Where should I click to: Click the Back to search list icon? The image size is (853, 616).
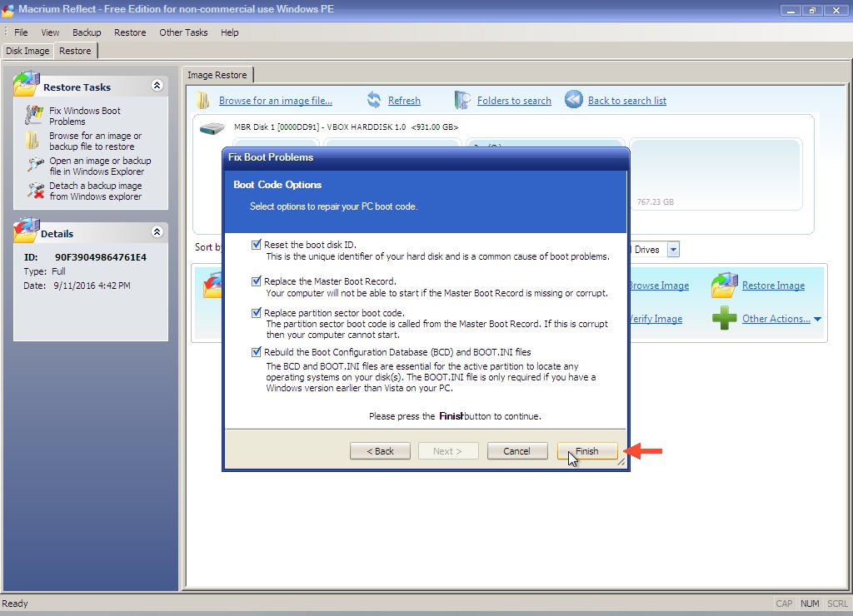coord(573,100)
